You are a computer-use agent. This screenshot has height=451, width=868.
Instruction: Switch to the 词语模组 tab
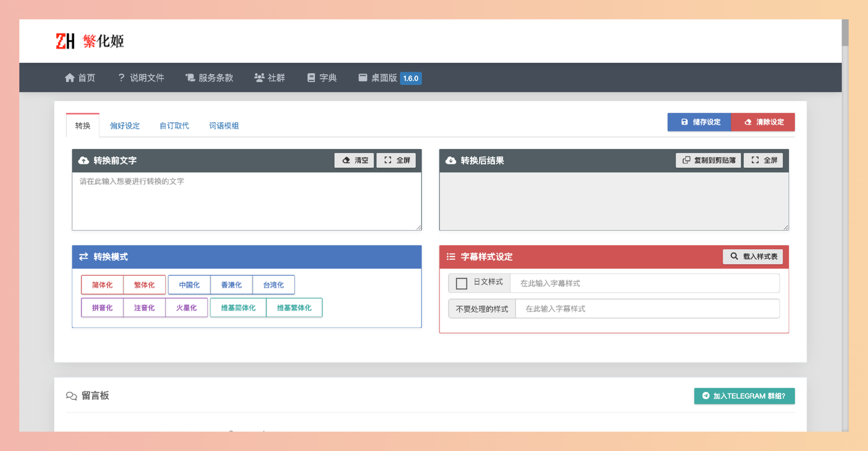click(224, 125)
